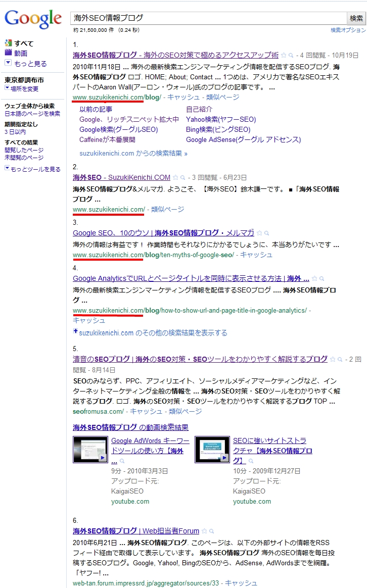Star the Web担当者Forum result
This screenshot has width=367, height=588.
(x=204, y=531)
